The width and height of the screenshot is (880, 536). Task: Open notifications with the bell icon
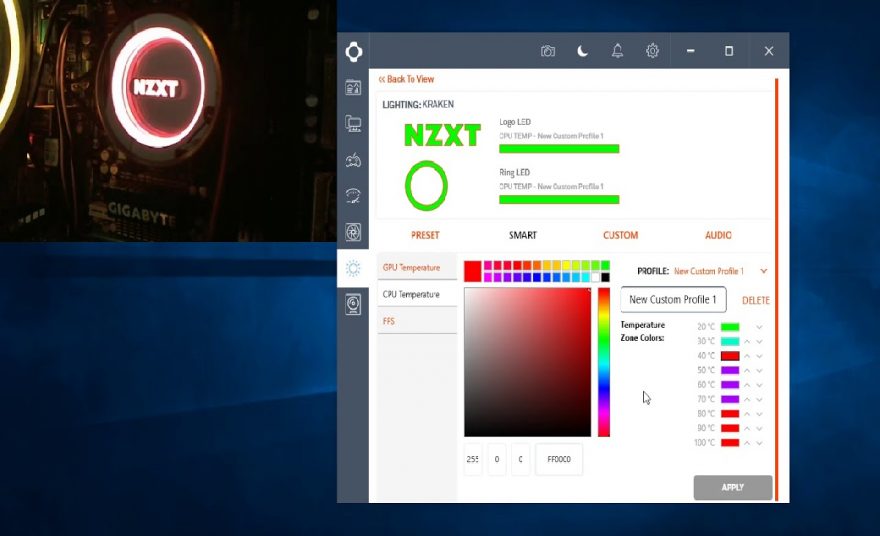point(617,51)
